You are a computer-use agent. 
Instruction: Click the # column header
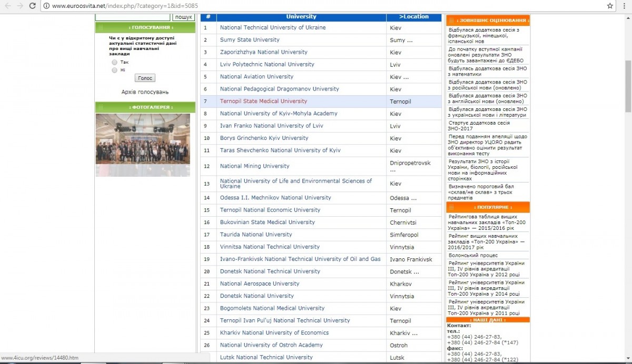tap(208, 17)
